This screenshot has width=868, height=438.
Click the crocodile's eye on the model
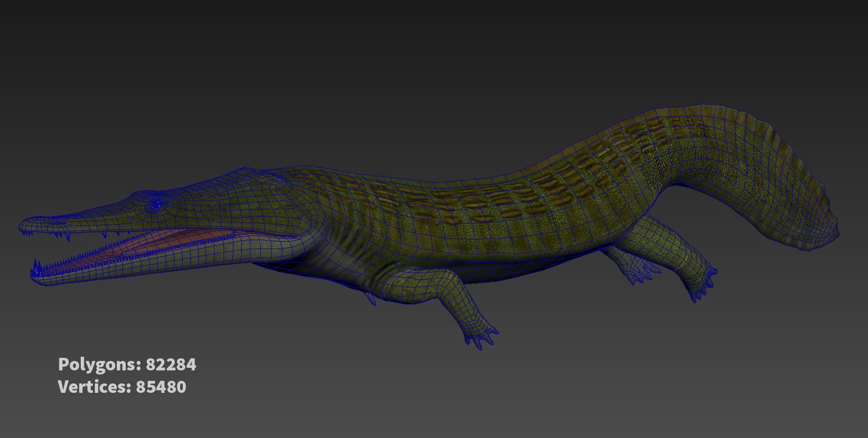(156, 205)
